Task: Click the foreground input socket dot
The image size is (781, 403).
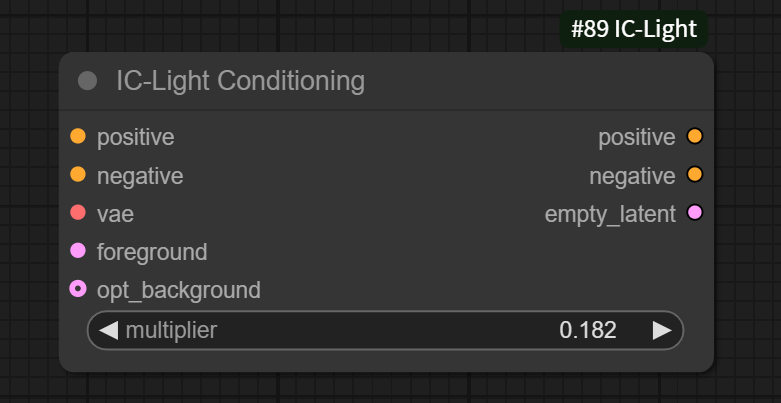Action: pos(78,251)
